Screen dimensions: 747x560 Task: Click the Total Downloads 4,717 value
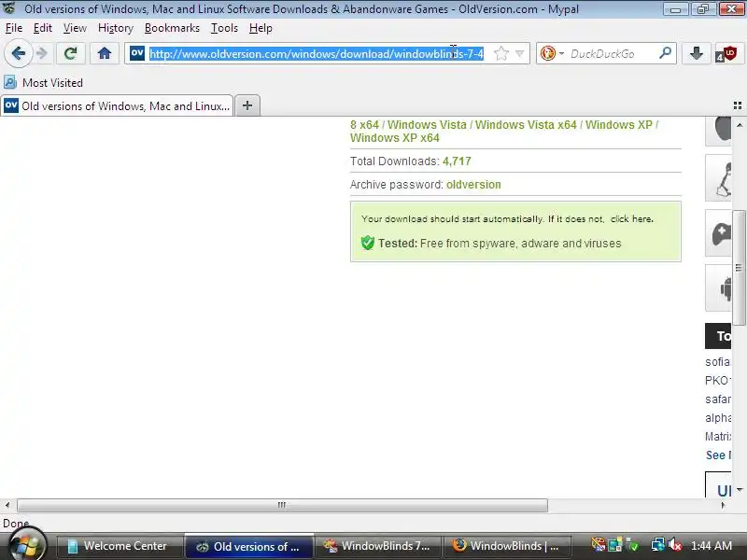tap(457, 161)
